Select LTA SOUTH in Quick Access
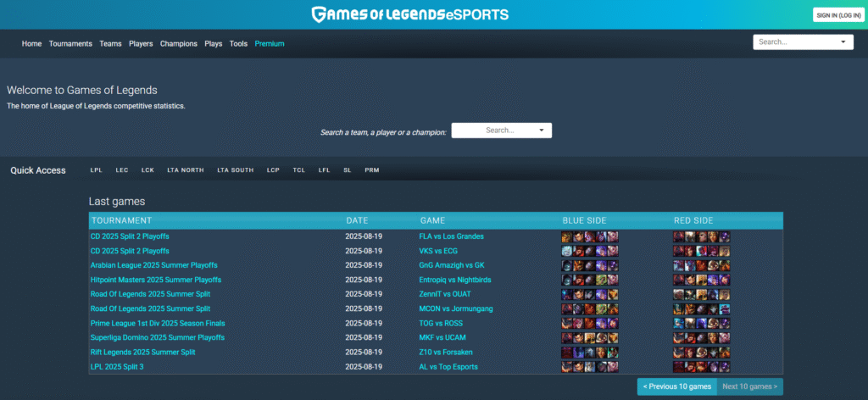Image resolution: width=868 pixels, height=400 pixels. point(236,170)
